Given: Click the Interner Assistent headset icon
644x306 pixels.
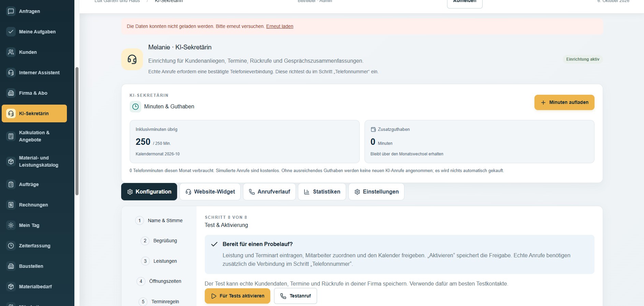Looking at the screenshot, I should click(x=11, y=73).
